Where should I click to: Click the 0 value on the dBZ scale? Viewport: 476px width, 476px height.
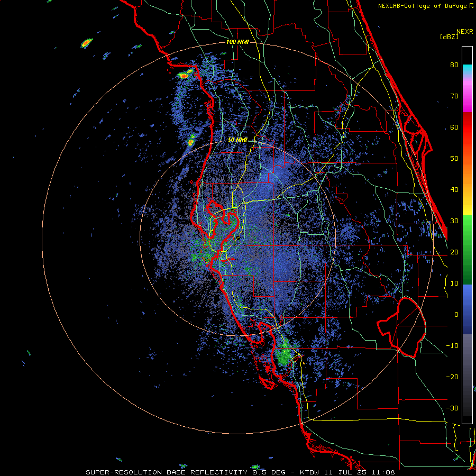[x=456, y=315]
